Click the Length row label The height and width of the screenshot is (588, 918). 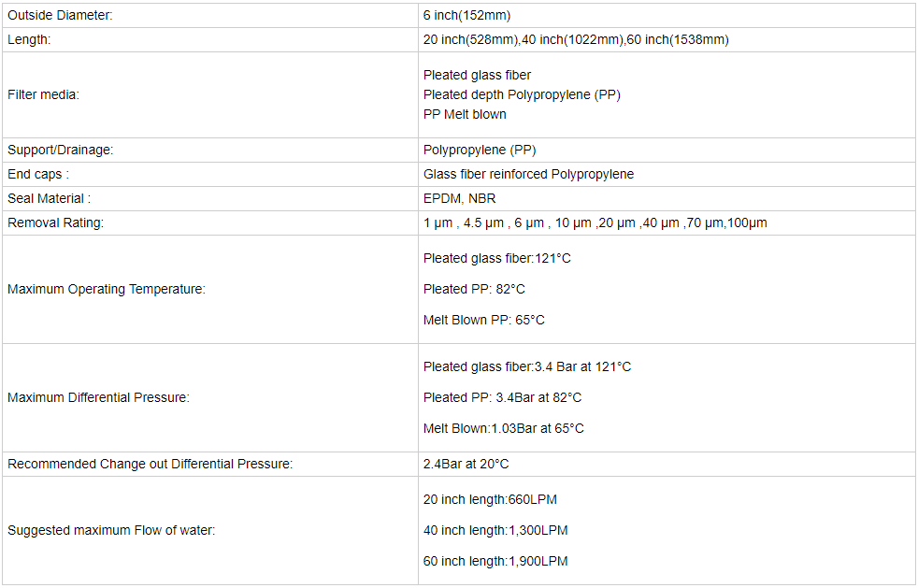(29, 40)
